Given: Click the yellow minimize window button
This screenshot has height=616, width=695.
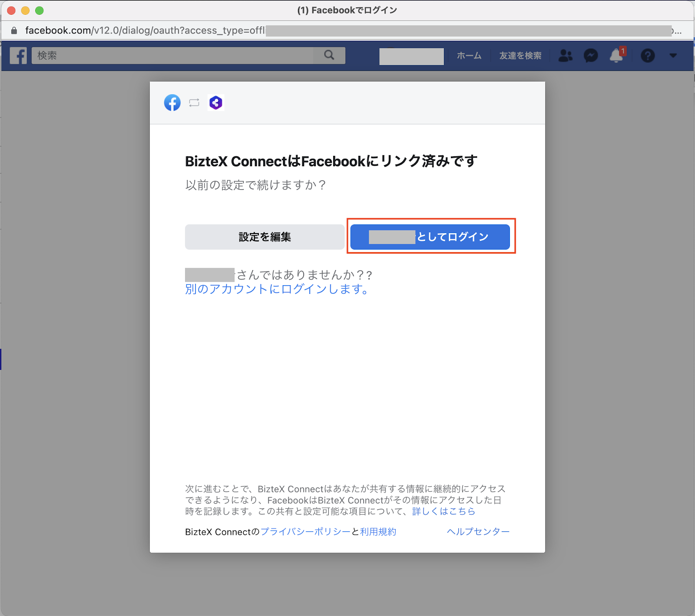Looking at the screenshot, I should click(x=25, y=10).
